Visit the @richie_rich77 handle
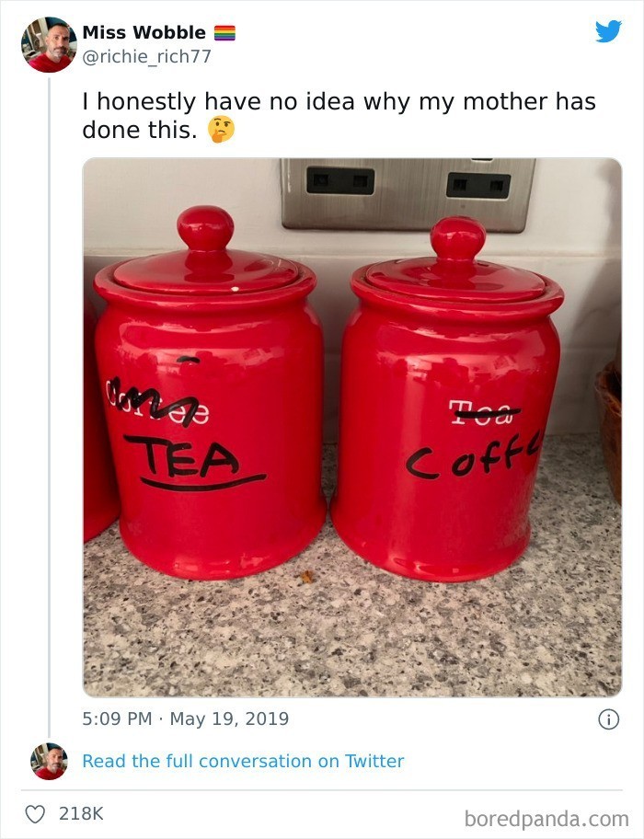644x839 pixels. click(146, 56)
